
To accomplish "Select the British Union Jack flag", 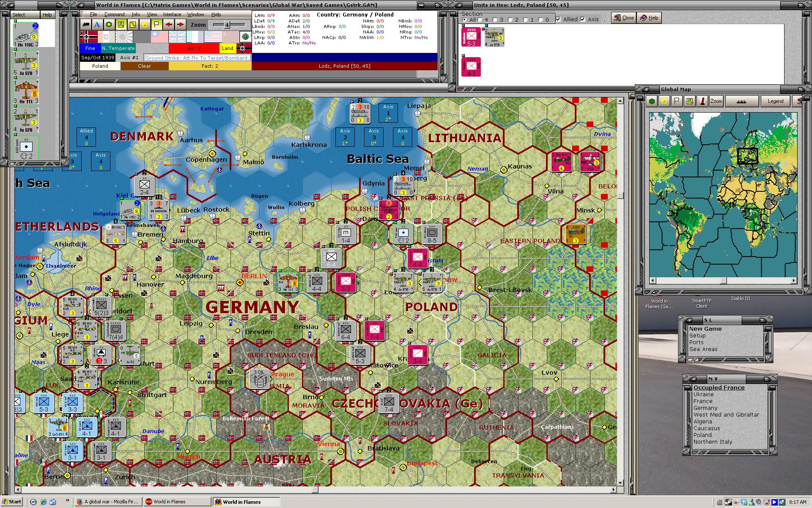I will coord(177,37).
